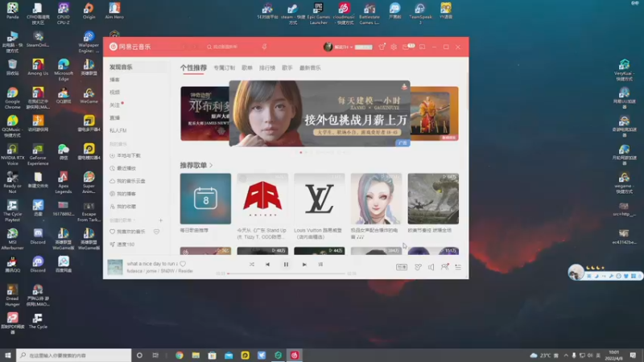Open Origin desktop shortcut

[x=89, y=11]
